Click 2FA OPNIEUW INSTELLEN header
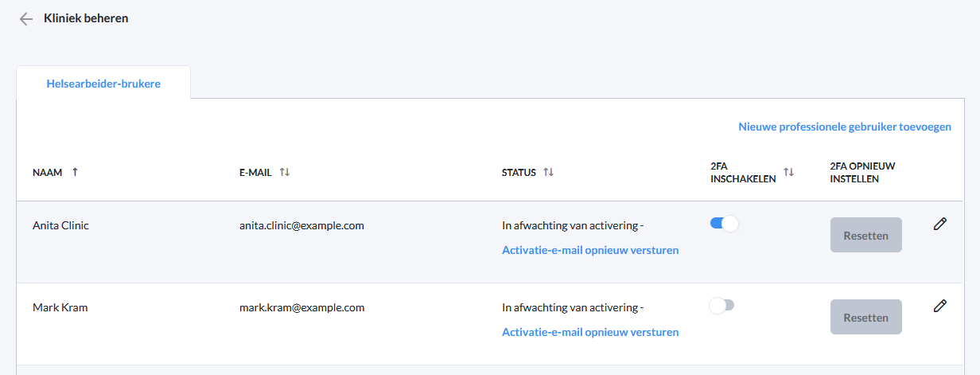980x375 pixels. point(863,173)
